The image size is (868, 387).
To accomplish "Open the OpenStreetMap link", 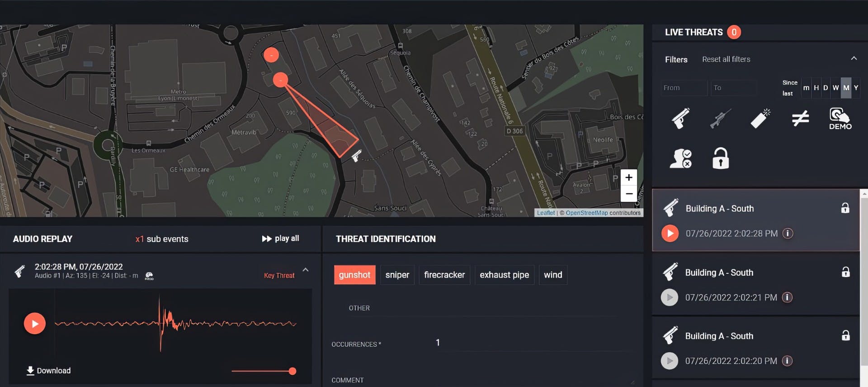I will click(586, 213).
